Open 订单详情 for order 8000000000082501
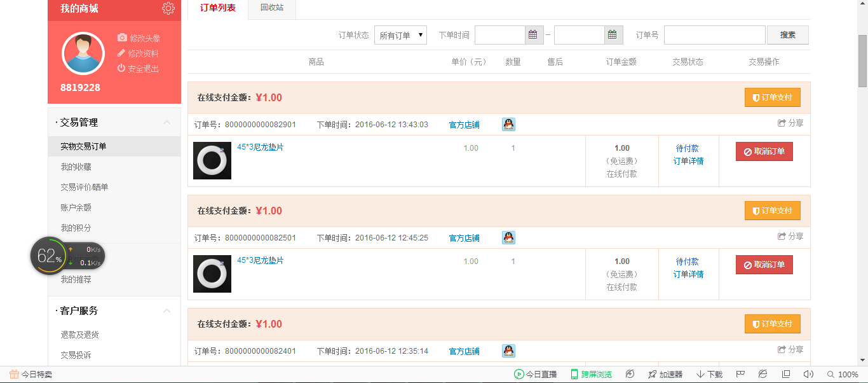Image resolution: width=868 pixels, height=383 pixels. tap(689, 274)
